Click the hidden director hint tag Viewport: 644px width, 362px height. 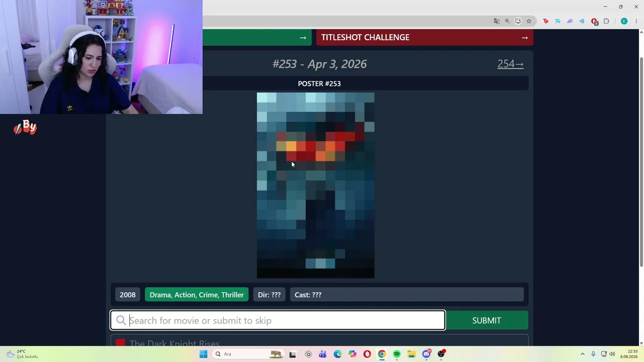click(x=269, y=295)
